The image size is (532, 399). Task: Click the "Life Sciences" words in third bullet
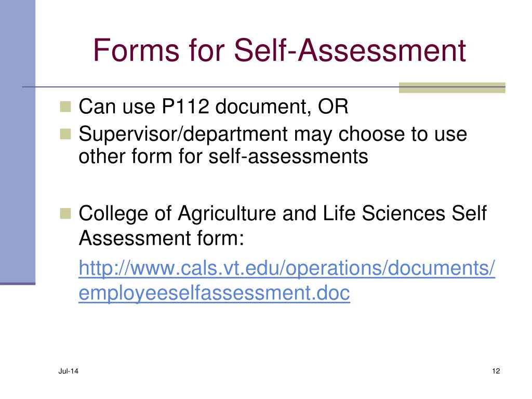[x=384, y=214]
